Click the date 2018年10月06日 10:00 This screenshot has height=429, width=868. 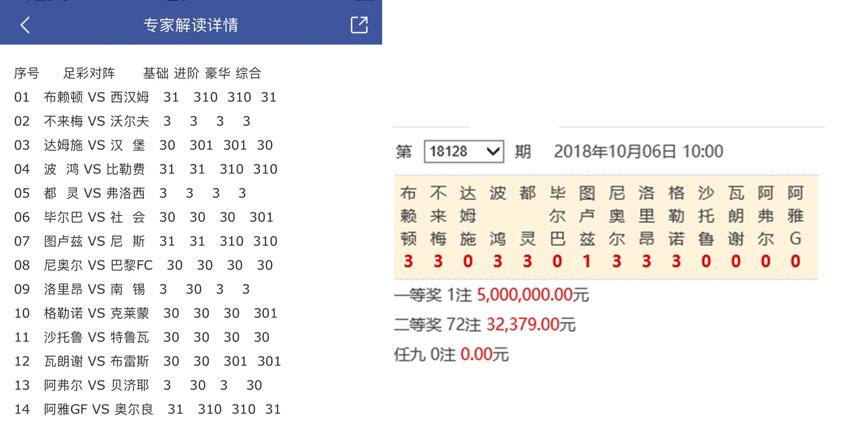coord(638,151)
